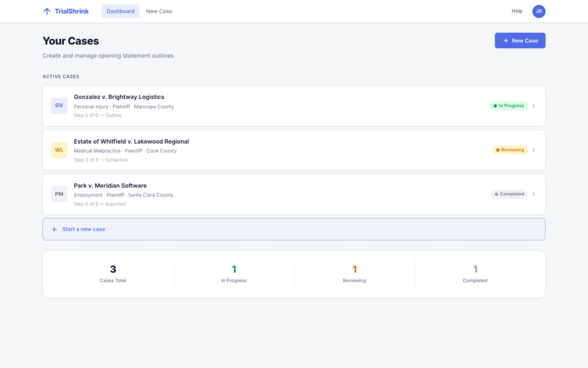Open the New Case navigation tab
This screenshot has width=588, height=368.
159,11
